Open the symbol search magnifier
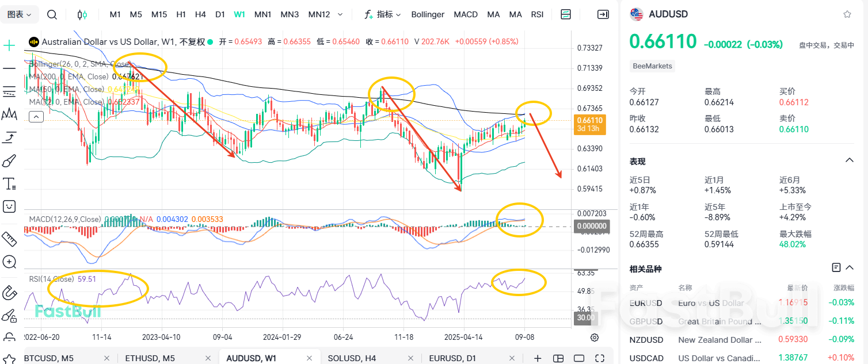The width and height of the screenshot is (868, 364). [52, 15]
